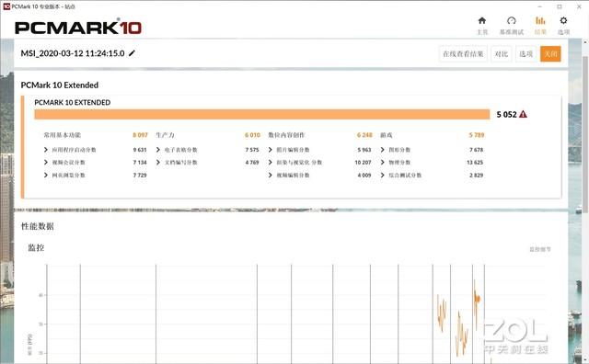Click the Gaming score 5 789
The image size is (589, 364).
tap(477, 135)
